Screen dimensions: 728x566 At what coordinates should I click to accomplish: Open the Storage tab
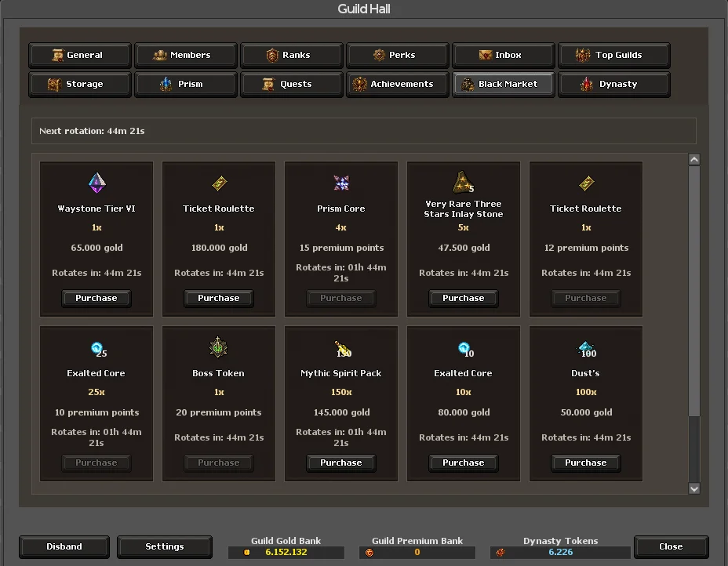pos(80,84)
